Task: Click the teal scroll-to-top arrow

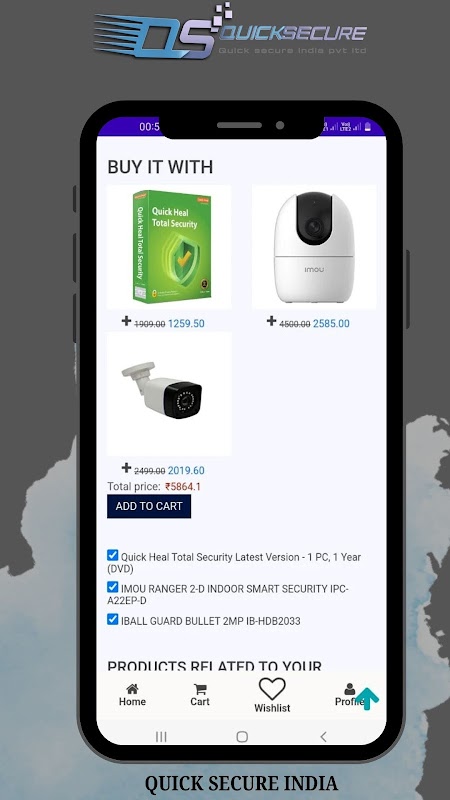Action: click(367, 698)
